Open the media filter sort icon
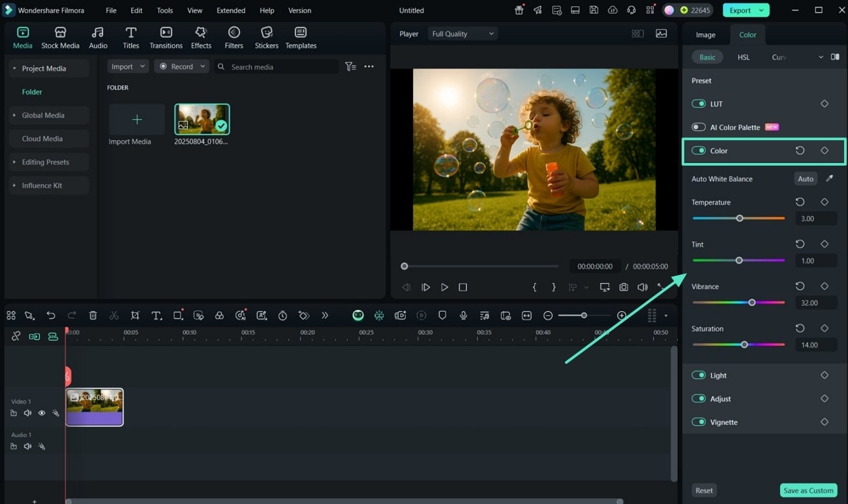 tap(350, 67)
